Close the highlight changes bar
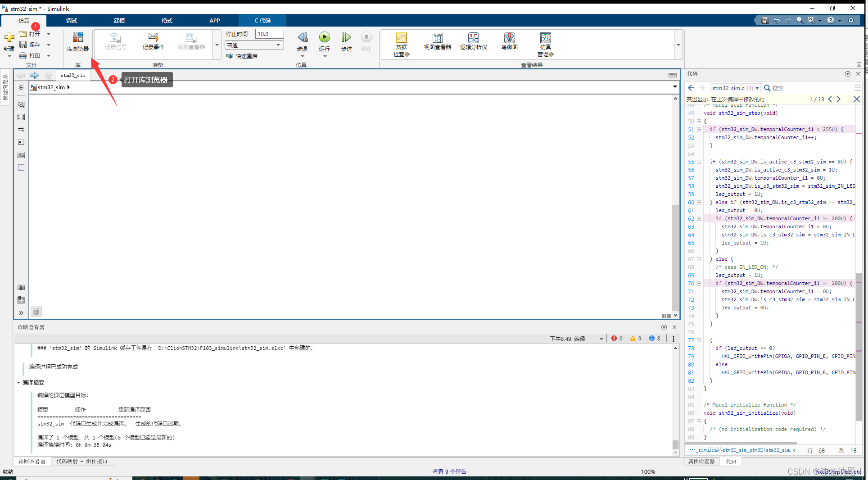Screen dimensions: 868x480 (x=857, y=99)
